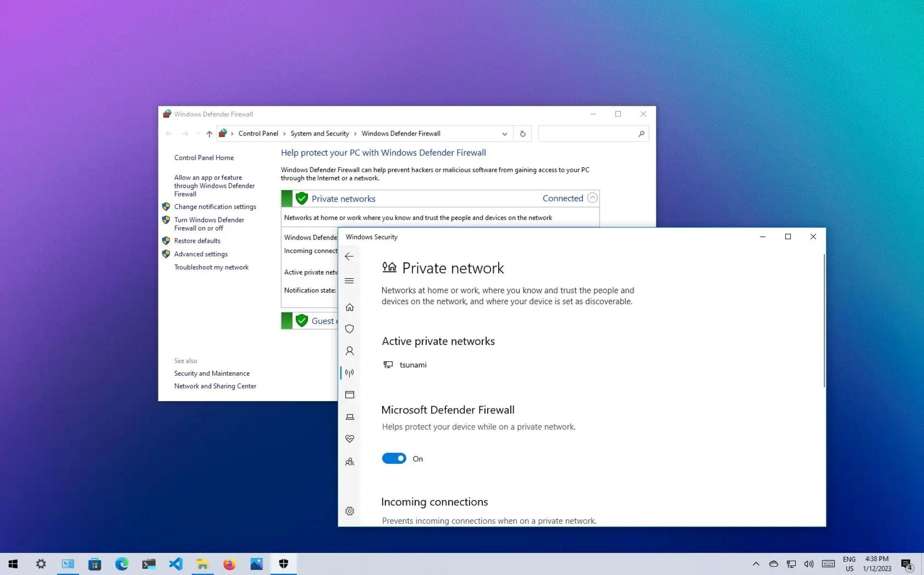
Task: Collapse the Private networks section
Action: [x=593, y=197]
